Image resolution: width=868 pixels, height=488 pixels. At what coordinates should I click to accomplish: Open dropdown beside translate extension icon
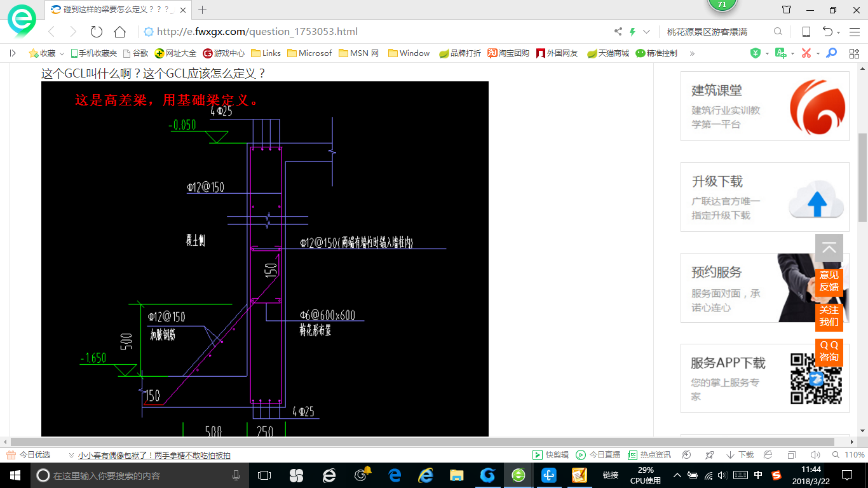(x=792, y=54)
